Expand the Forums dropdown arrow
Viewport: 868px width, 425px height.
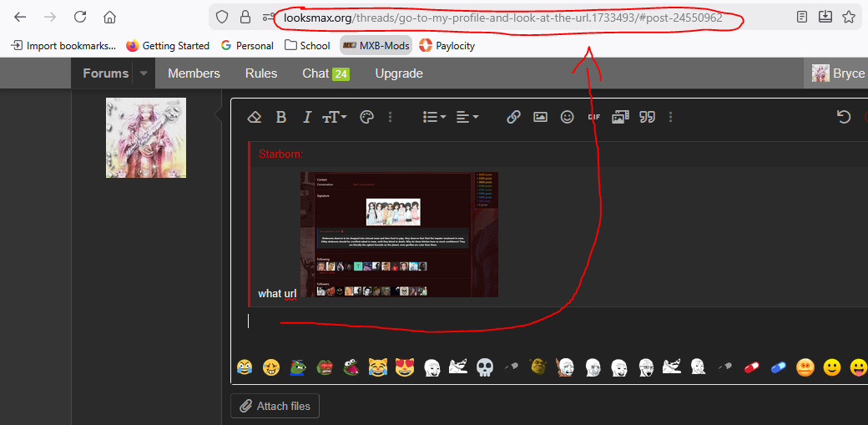pyautogui.click(x=144, y=73)
